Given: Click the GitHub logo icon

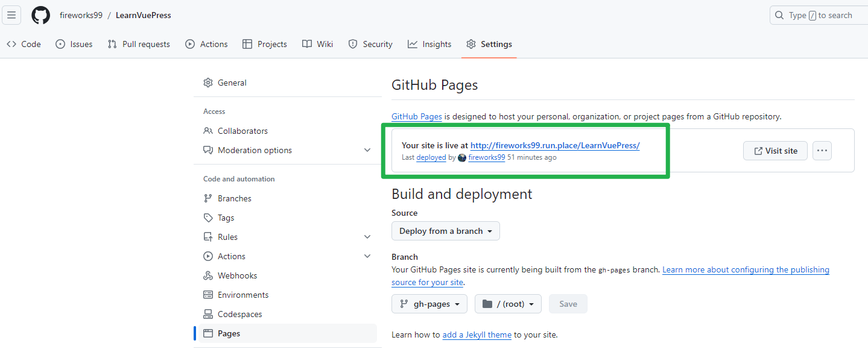Looking at the screenshot, I should [x=40, y=15].
